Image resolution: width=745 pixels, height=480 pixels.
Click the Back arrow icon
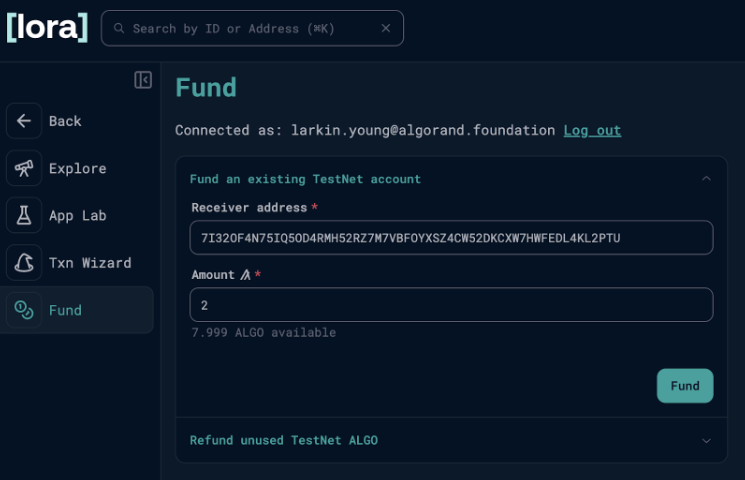click(x=24, y=121)
